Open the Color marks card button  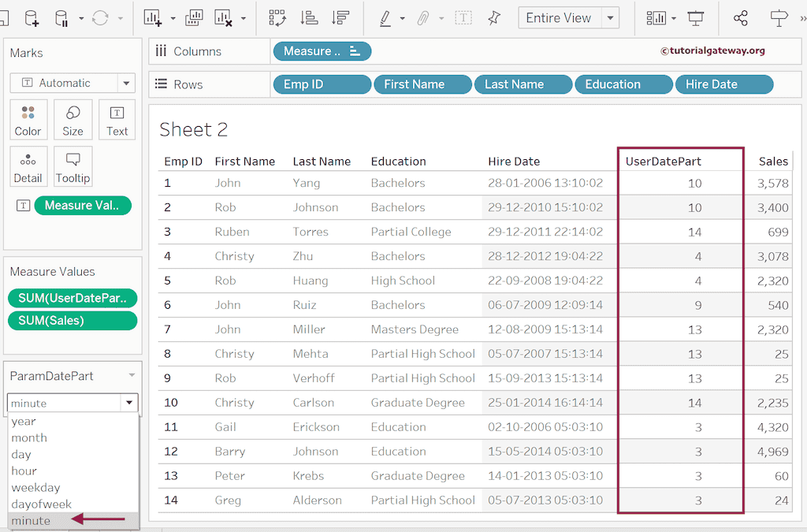pyautogui.click(x=28, y=120)
